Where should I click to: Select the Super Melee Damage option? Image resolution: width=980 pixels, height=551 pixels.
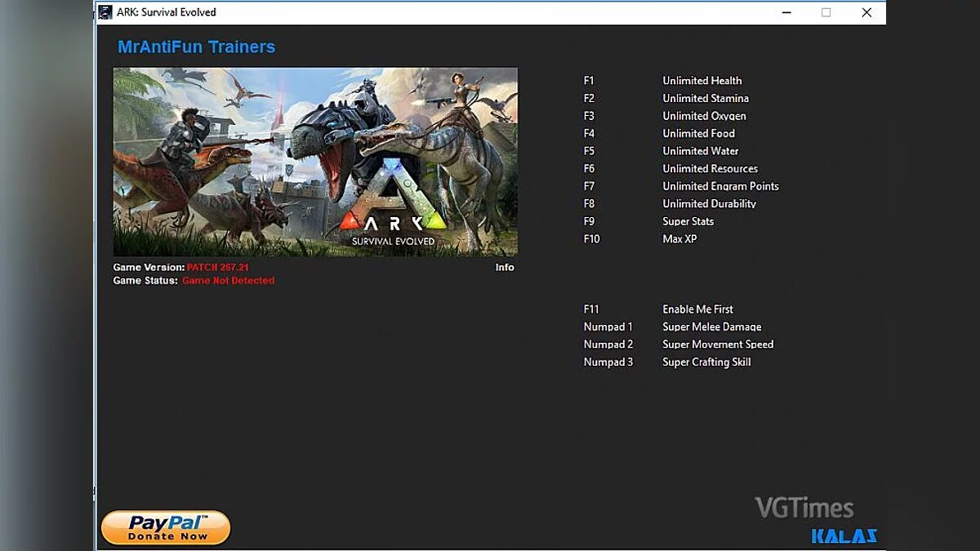coord(711,327)
